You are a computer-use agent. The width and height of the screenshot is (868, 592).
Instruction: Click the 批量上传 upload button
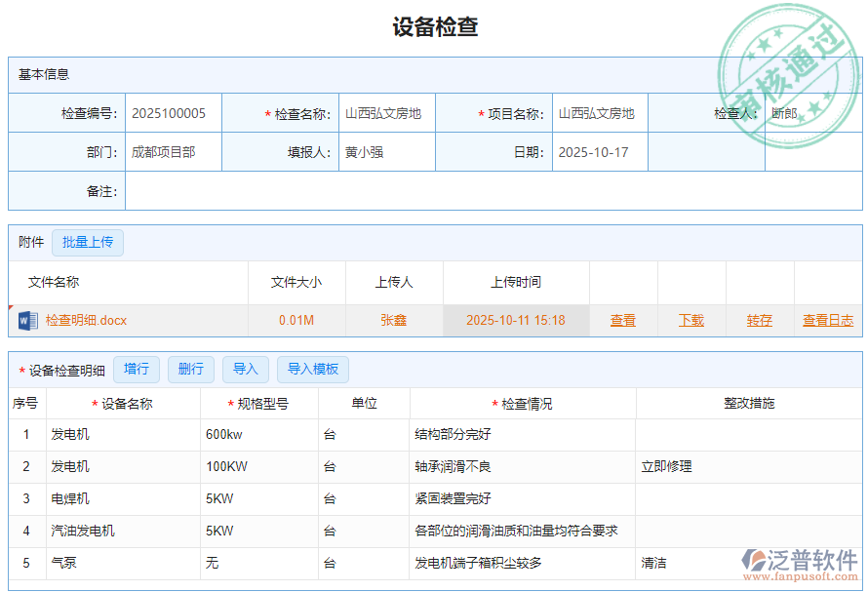tap(87, 242)
